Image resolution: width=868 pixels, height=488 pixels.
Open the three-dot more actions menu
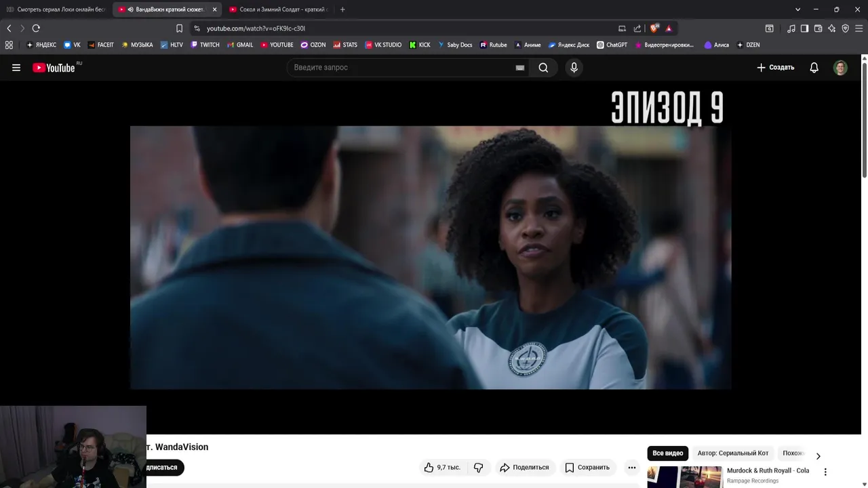pyautogui.click(x=631, y=468)
